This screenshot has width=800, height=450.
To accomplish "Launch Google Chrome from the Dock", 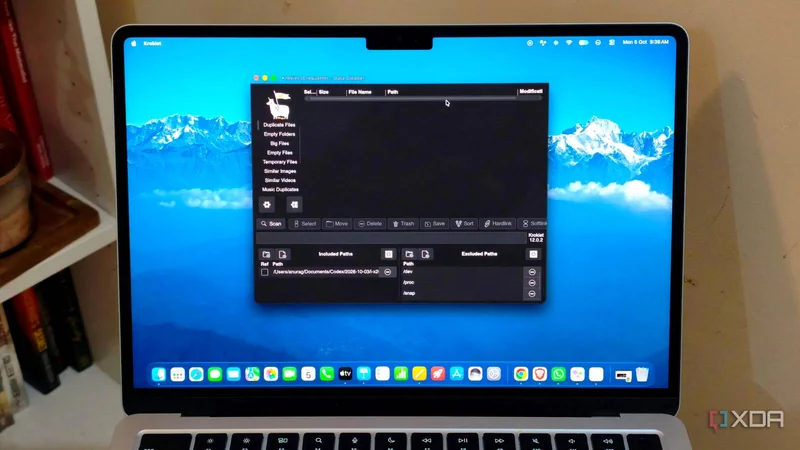I will (x=521, y=374).
